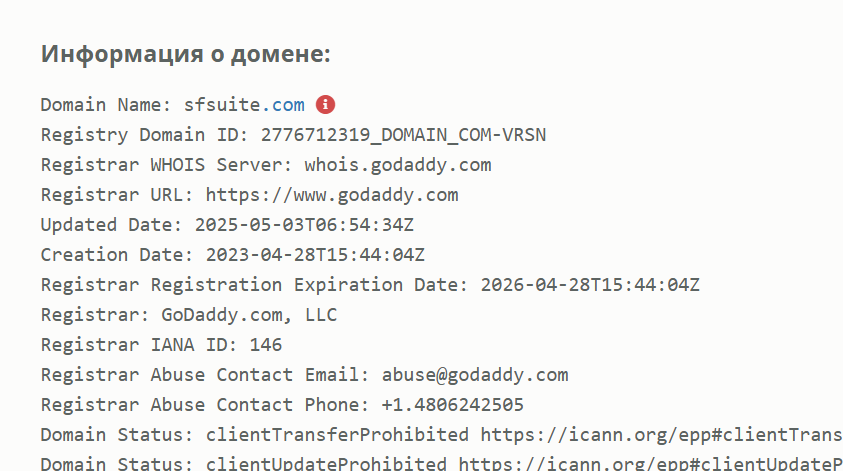Click the "Информация о домене:" heading
Screen dimensions: 843x471
(x=185, y=54)
